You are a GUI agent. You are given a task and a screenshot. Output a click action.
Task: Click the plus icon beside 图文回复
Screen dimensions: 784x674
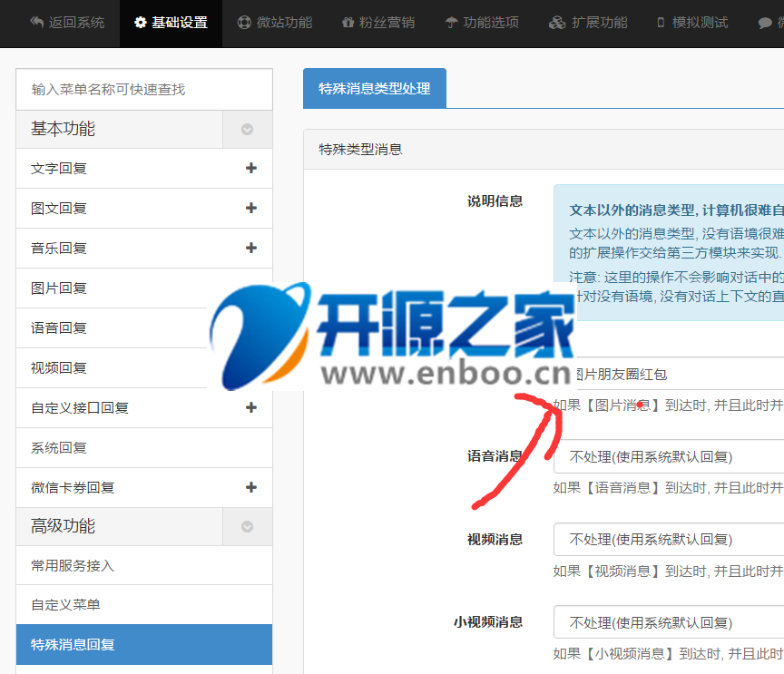point(251,208)
